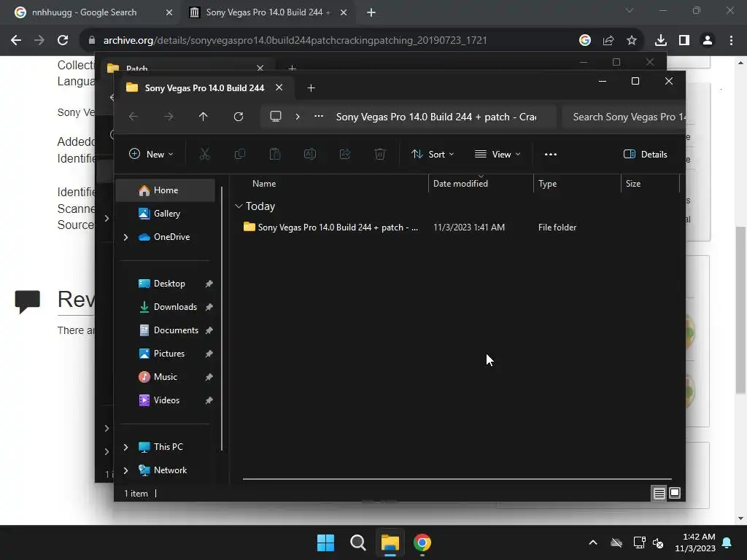The width and height of the screenshot is (747, 560).
Task: Click the Paste clipboard icon in Explorer toolbar
Action: [x=275, y=154]
